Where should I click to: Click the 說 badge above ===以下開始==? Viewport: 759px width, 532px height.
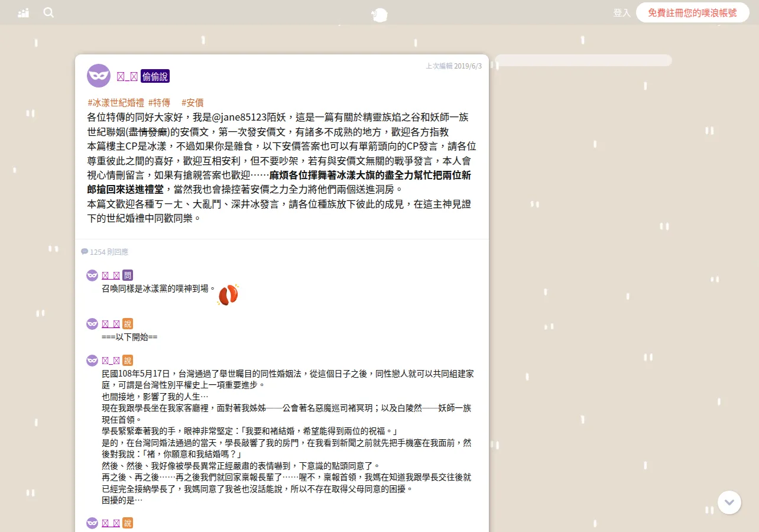tap(128, 323)
